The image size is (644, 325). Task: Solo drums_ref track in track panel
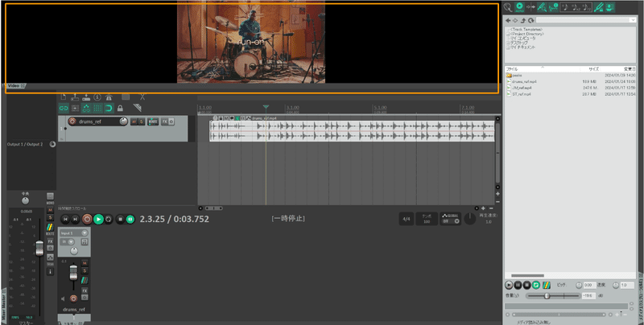coord(142,121)
